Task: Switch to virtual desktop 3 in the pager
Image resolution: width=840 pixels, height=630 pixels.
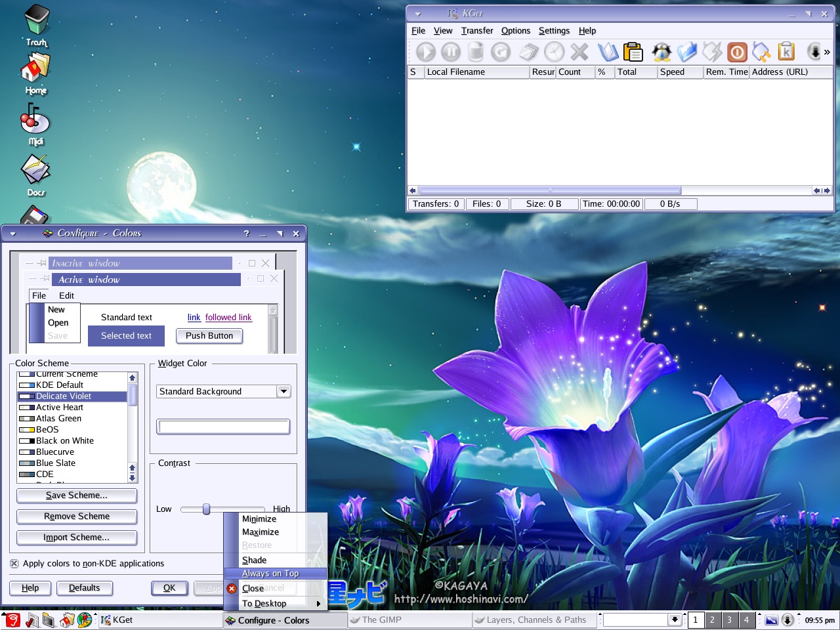Action: tap(729, 619)
